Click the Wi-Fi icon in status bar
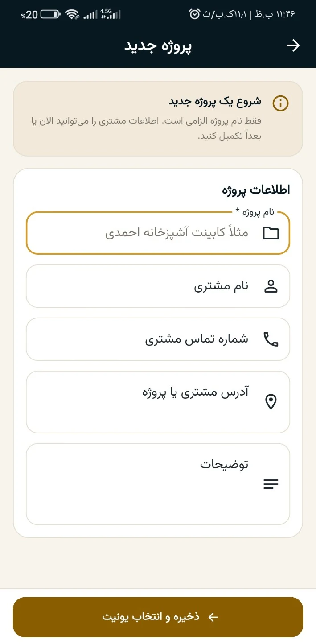The height and width of the screenshot is (644, 316). pyautogui.click(x=72, y=15)
